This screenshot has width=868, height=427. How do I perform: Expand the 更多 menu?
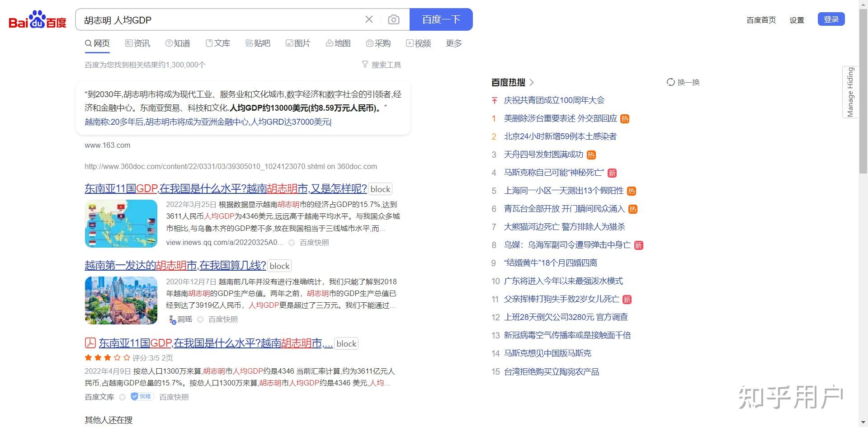(453, 43)
